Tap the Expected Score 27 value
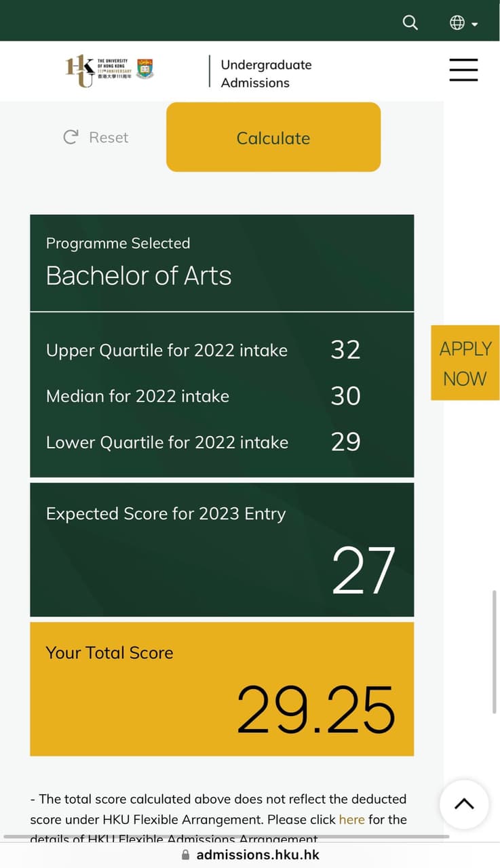The height and width of the screenshot is (868, 500). click(363, 571)
